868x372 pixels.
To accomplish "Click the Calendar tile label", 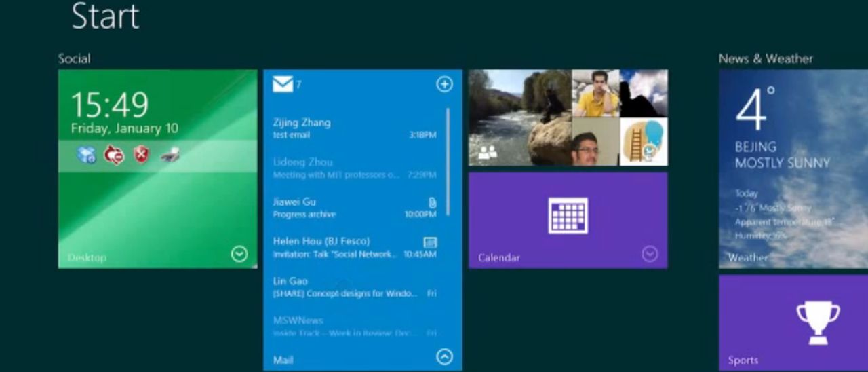I will [x=499, y=257].
